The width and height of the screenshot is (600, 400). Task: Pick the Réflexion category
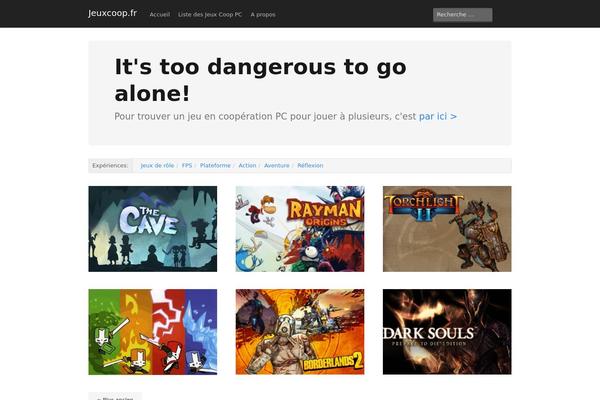tap(310, 165)
